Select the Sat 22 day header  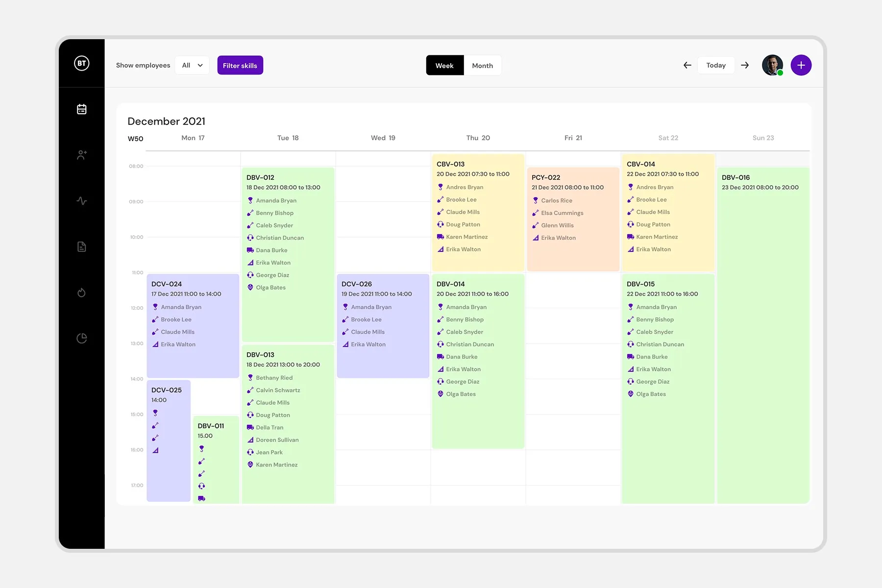tap(668, 138)
